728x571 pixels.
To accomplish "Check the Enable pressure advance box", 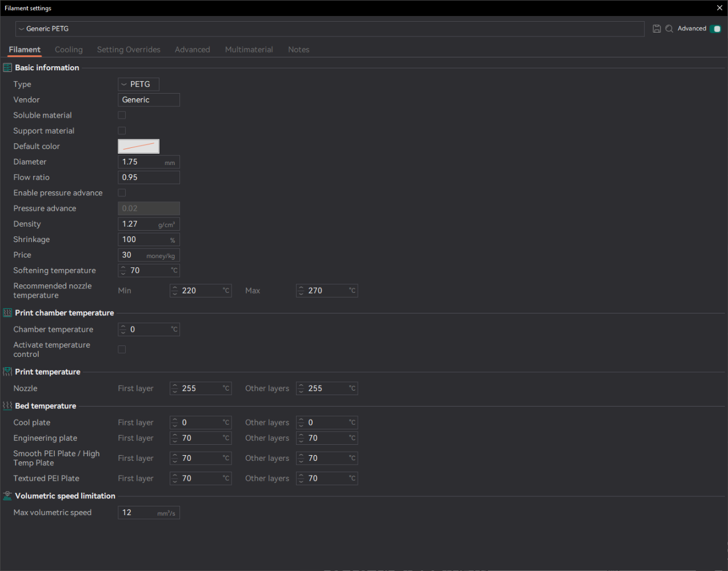I will click(x=122, y=193).
